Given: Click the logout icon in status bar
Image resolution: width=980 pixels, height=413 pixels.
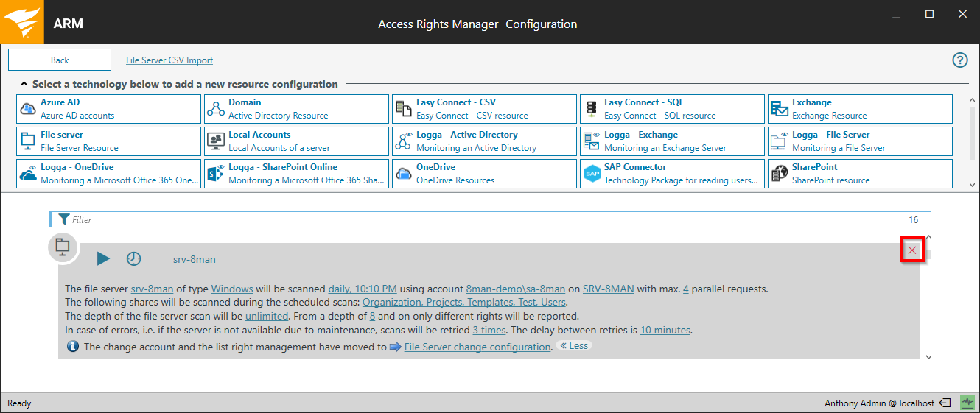Looking at the screenshot, I should tap(945, 403).
